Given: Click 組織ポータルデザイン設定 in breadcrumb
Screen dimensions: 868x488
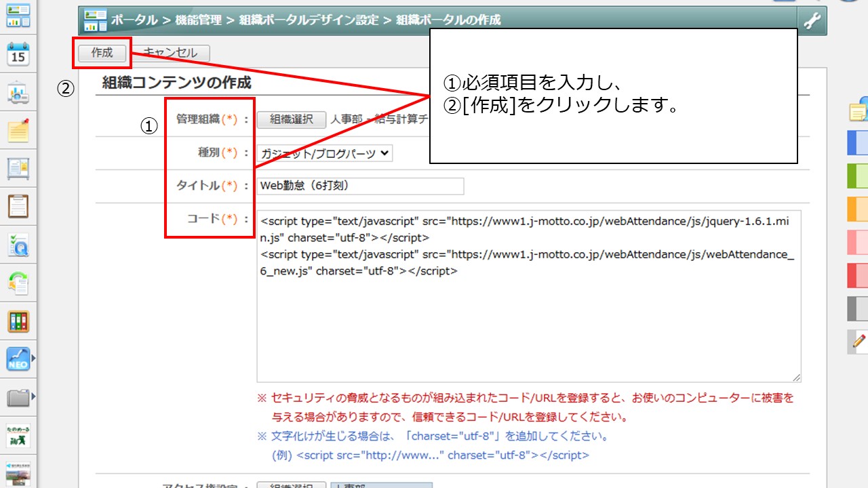Looking at the screenshot, I should tap(309, 20).
